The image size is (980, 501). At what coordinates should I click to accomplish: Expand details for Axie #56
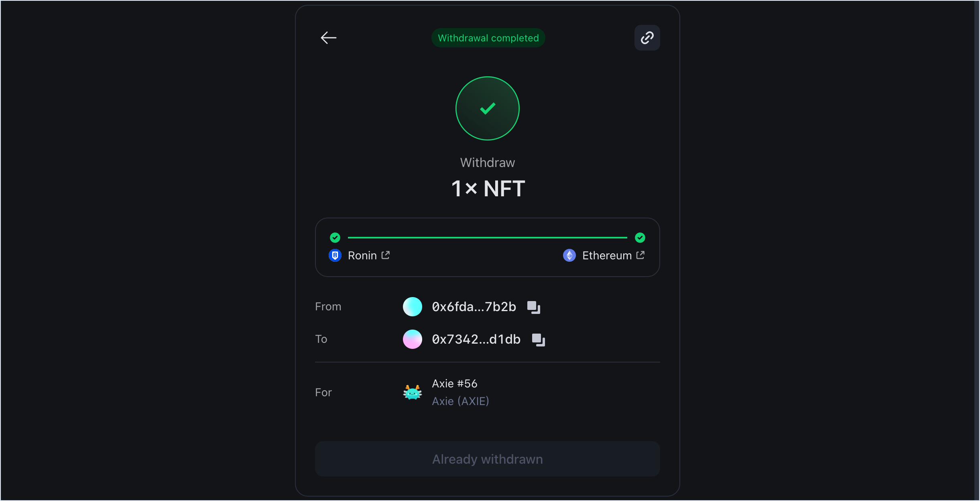pos(454,383)
